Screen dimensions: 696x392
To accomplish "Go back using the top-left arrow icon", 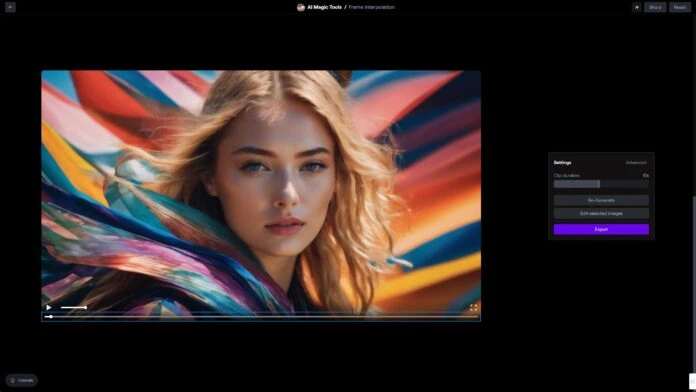I will pos(10,7).
